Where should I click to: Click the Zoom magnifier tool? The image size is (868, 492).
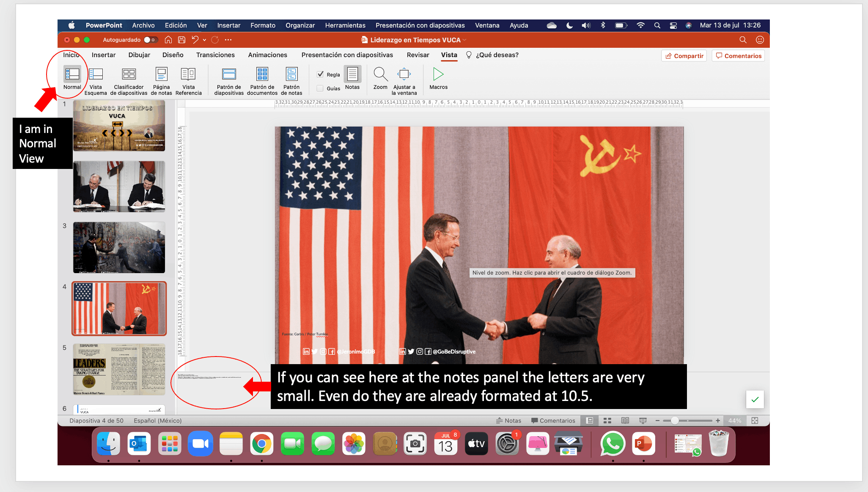pyautogui.click(x=380, y=78)
